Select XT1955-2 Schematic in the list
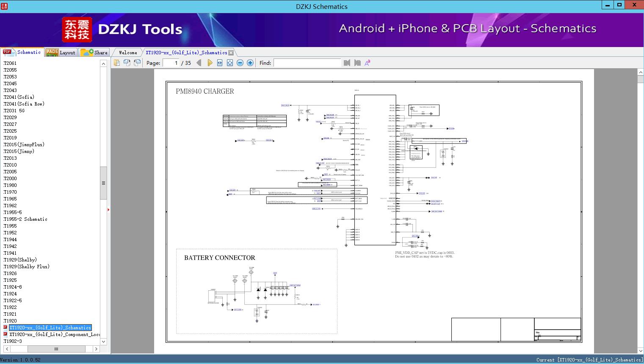 click(25, 219)
